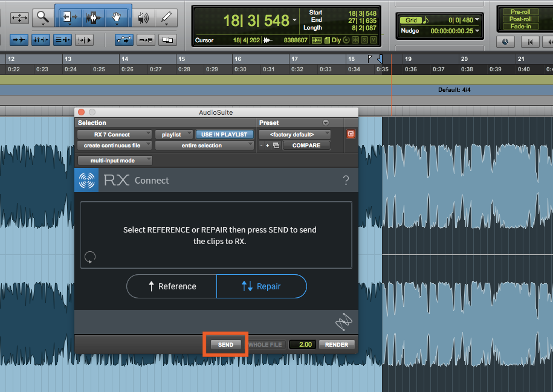Screen dimensions: 553x392
Task: Click the document icon before Dly
Action: 327,40
